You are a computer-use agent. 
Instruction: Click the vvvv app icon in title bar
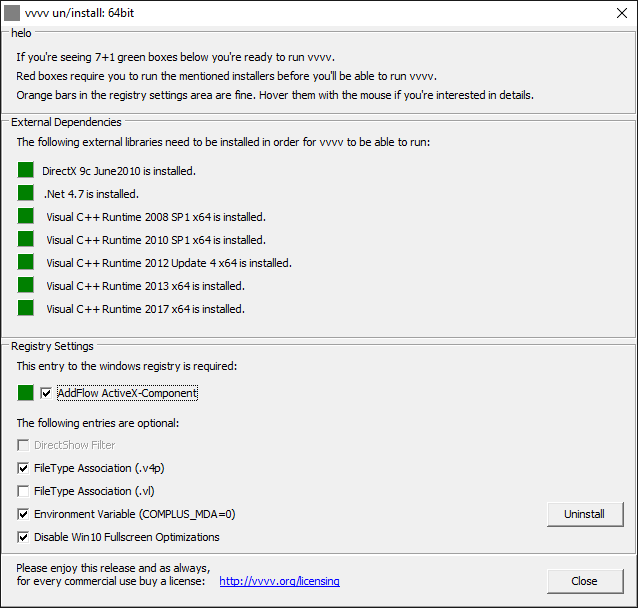[12, 13]
